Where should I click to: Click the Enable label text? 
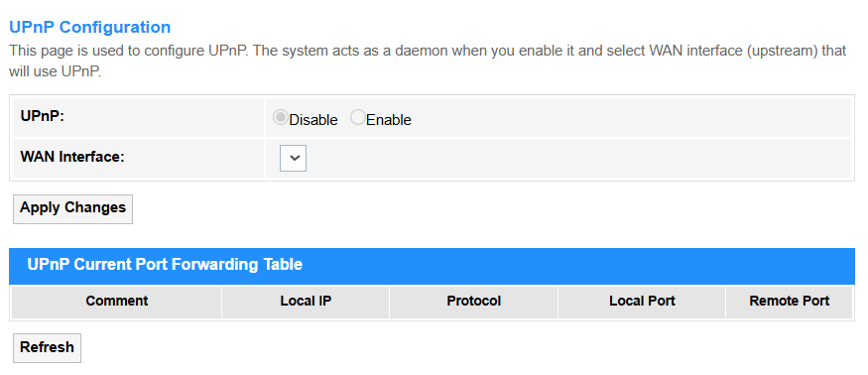tap(389, 120)
